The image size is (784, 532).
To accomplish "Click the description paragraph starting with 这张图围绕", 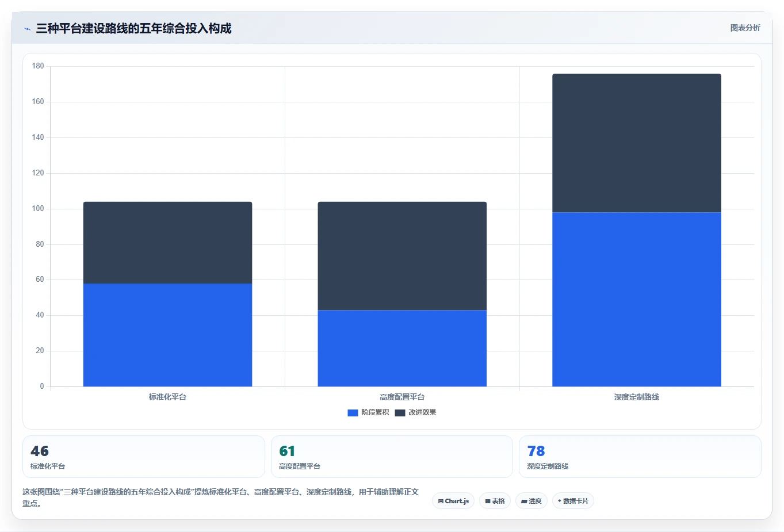I will [x=221, y=497].
